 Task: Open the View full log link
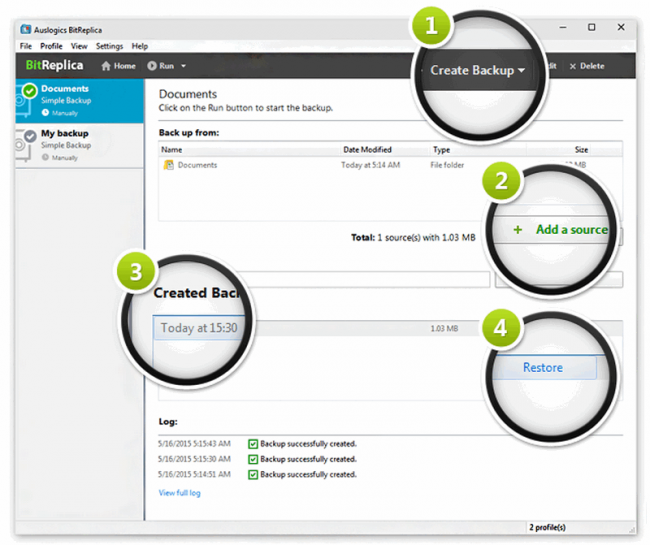[179, 493]
